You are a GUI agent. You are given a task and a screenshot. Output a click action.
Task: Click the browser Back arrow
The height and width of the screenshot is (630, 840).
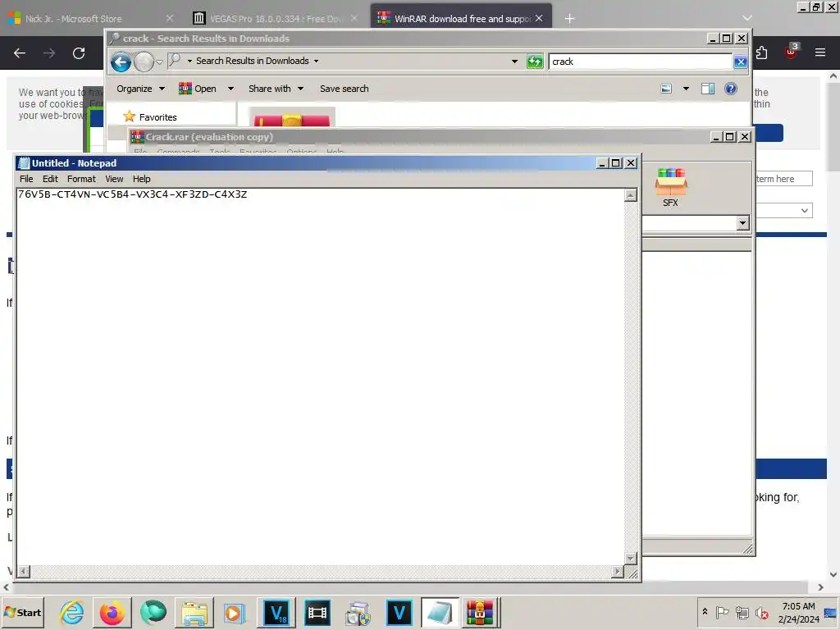point(20,53)
